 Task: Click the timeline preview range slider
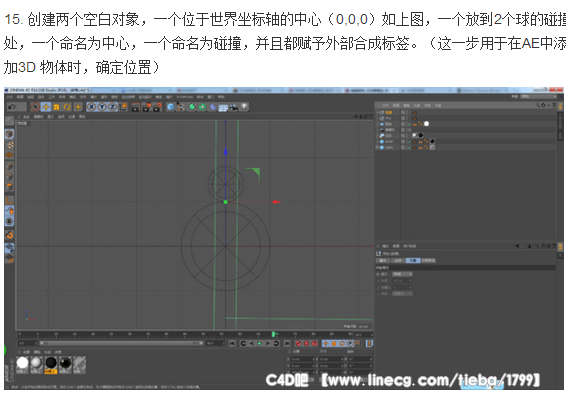[121, 343]
